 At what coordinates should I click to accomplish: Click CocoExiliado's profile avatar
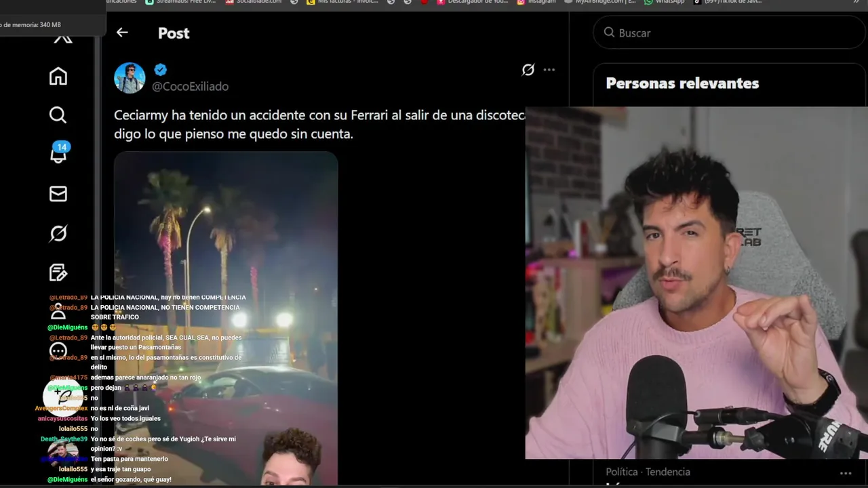pos(130,78)
